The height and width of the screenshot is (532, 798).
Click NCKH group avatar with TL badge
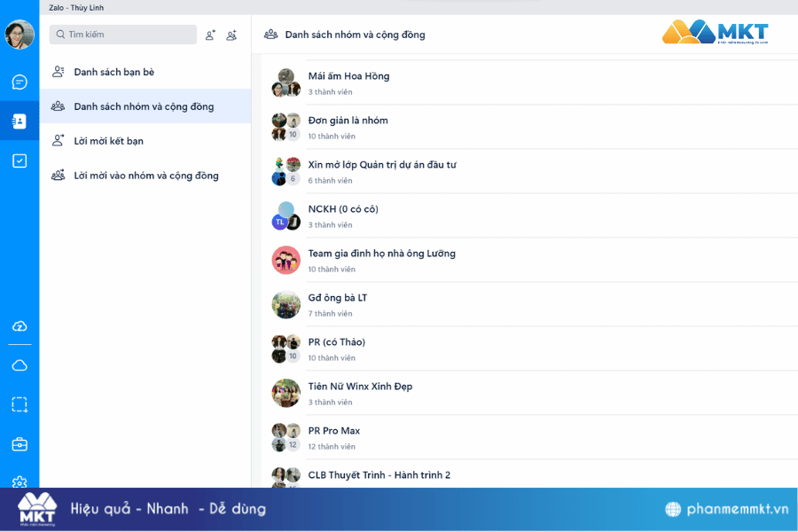[286, 215]
